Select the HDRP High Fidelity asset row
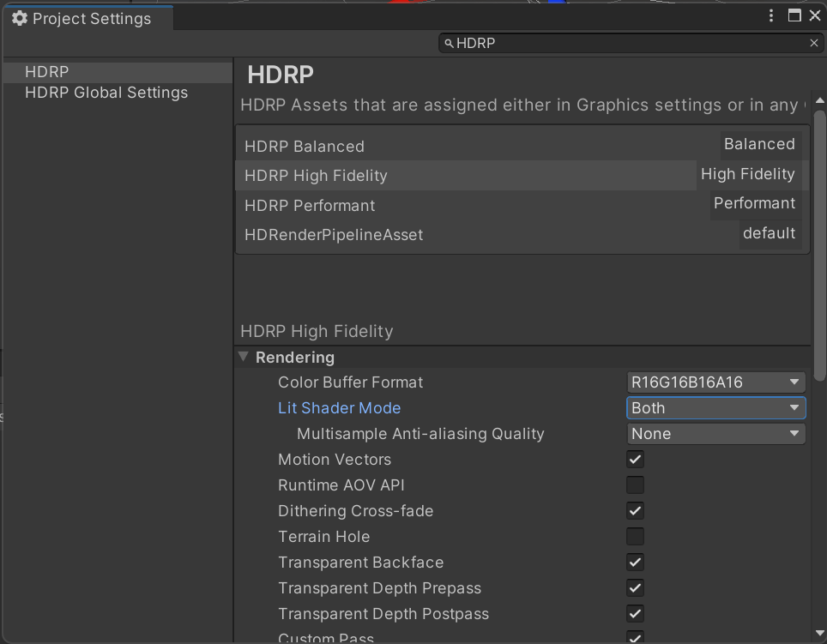The width and height of the screenshot is (827, 644). [522, 176]
